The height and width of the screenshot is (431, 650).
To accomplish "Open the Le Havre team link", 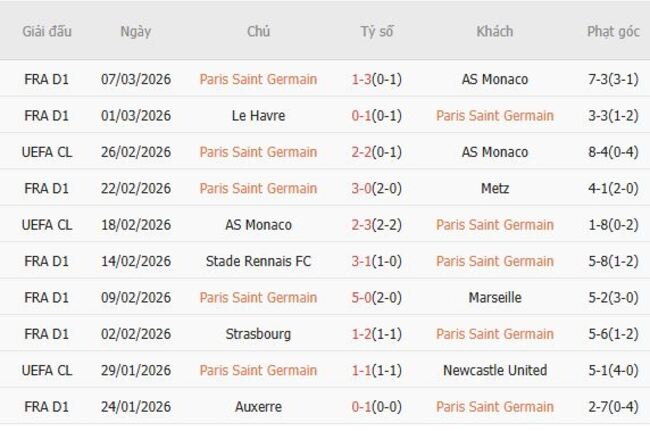I will tap(258, 115).
